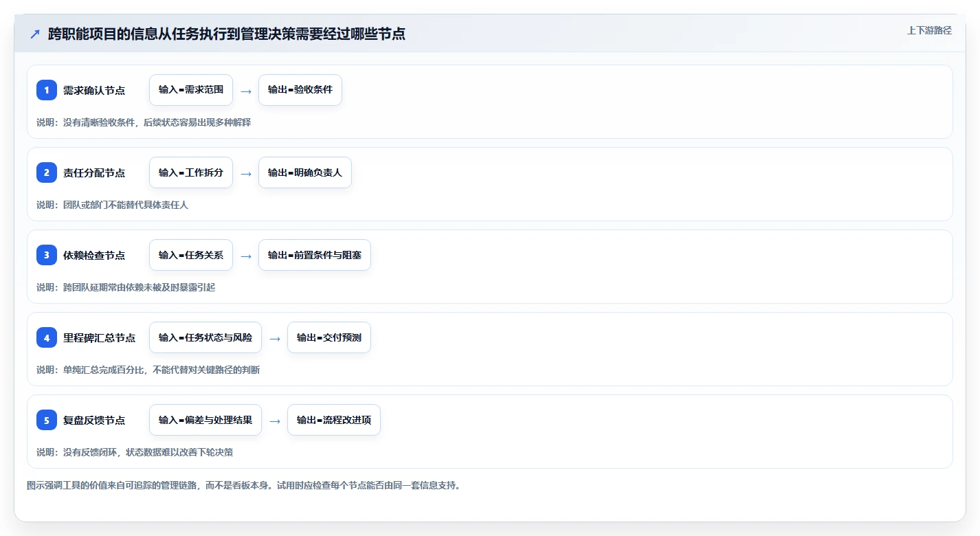This screenshot has height=536, width=980.
Task: Click the 输入=任务关系 chip
Action: coord(191,255)
